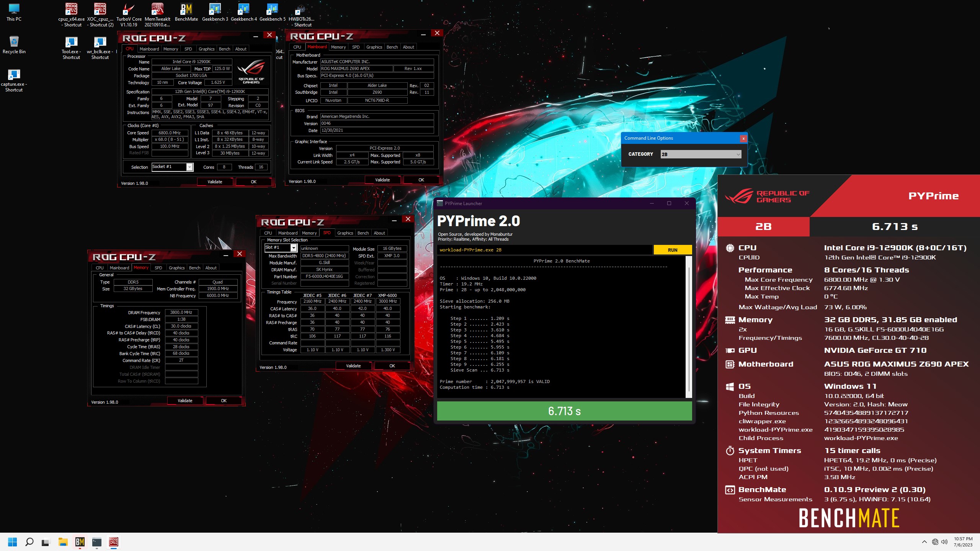Click 'ROG MAXIMUS Z690 APEX' model field

[356, 68]
